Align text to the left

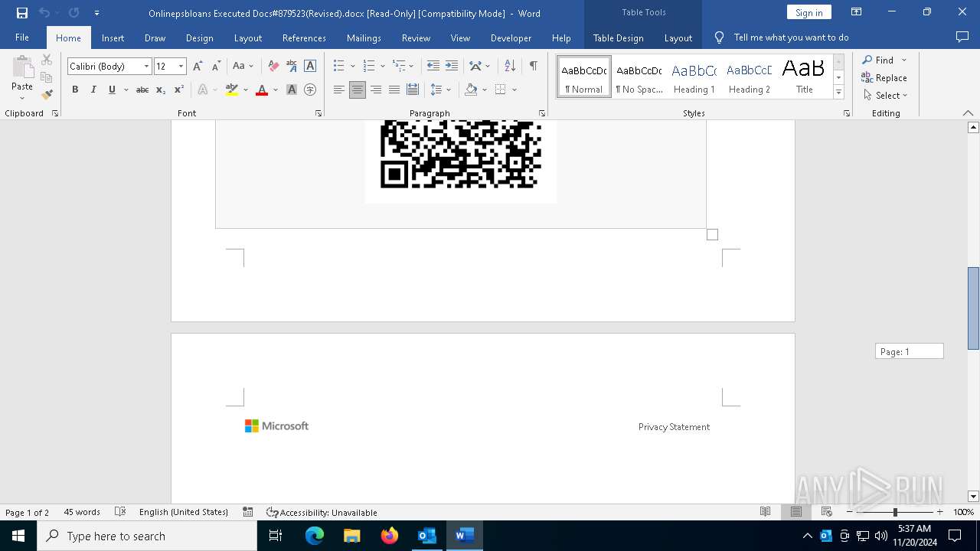339,90
